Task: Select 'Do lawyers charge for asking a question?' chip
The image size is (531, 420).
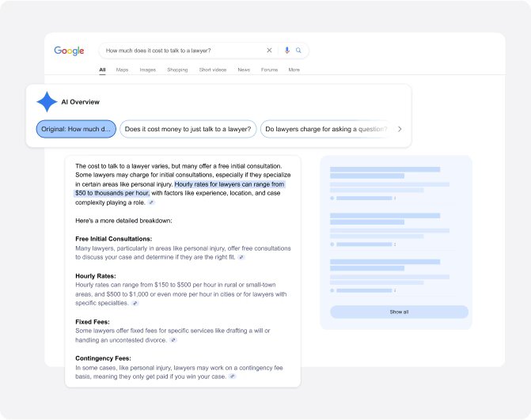Action: 325,129
